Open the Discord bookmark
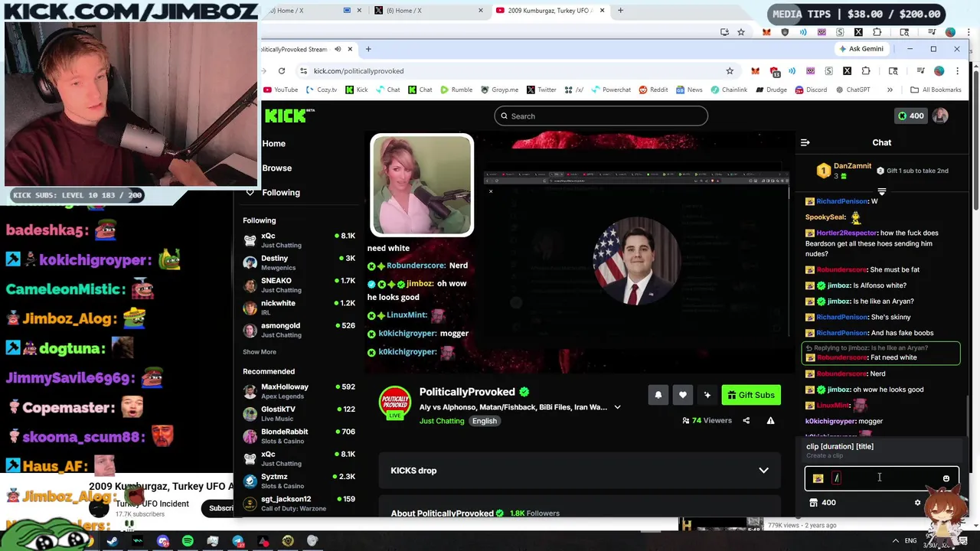The height and width of the screenshot is (551, 980). pos(810,90)
